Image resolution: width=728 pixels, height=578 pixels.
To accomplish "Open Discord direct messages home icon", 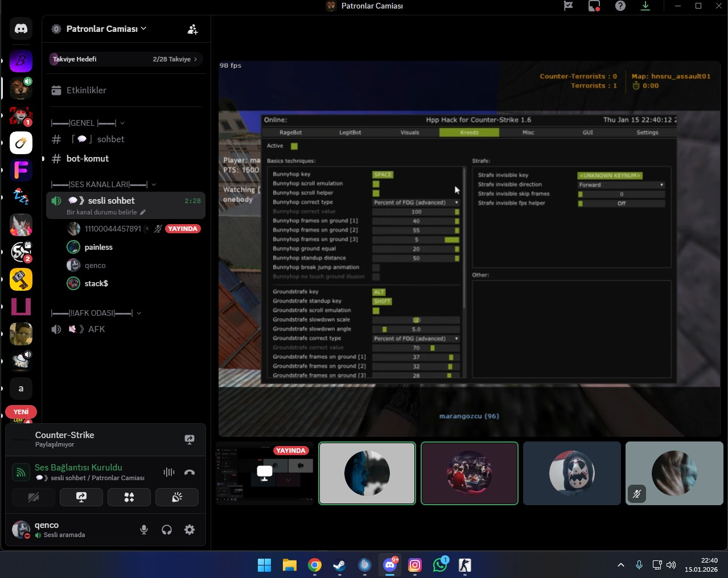I will tap(21, 28).
